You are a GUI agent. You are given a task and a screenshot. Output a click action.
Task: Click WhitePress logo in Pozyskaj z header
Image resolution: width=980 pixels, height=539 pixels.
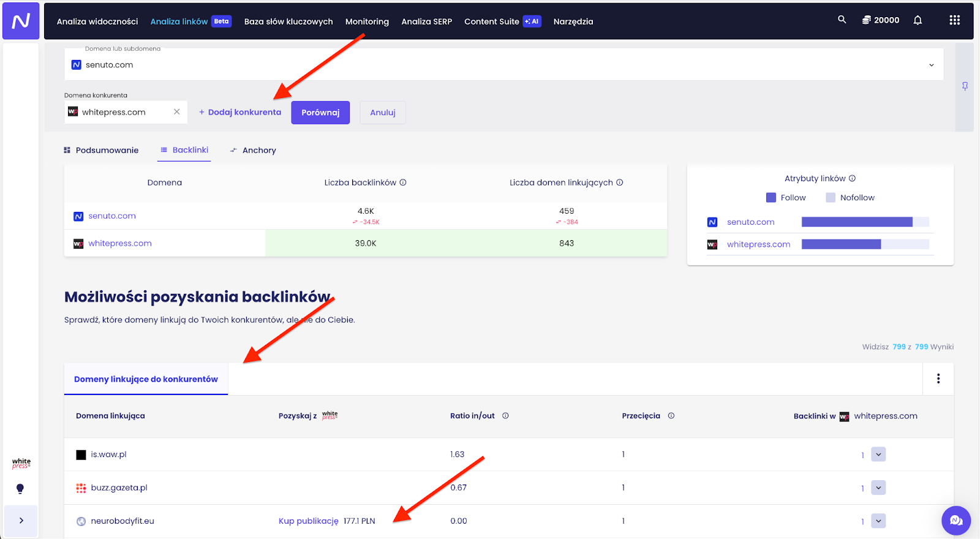pos(330,415)
